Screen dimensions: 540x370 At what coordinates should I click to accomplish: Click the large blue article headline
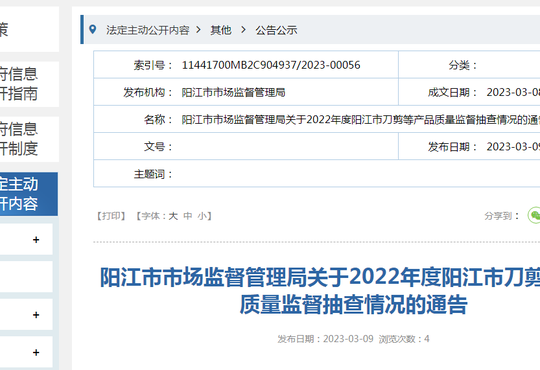pos(320,291)
